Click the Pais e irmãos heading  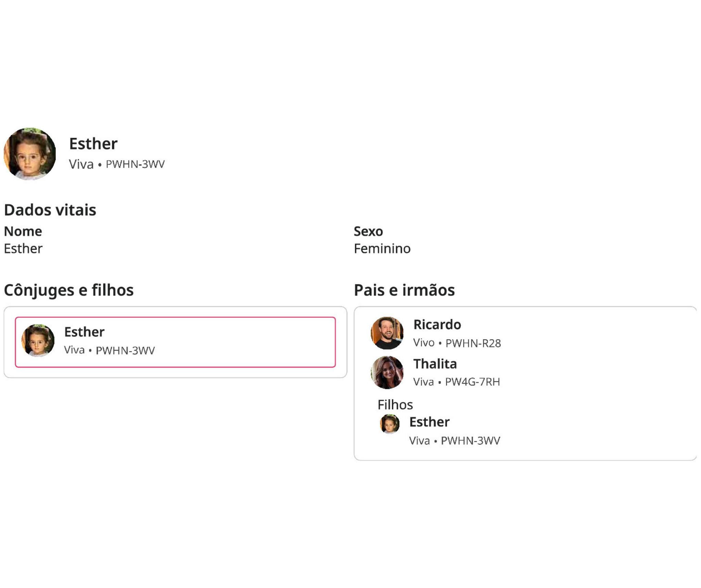pyautogui.click(x=404, y=290)
